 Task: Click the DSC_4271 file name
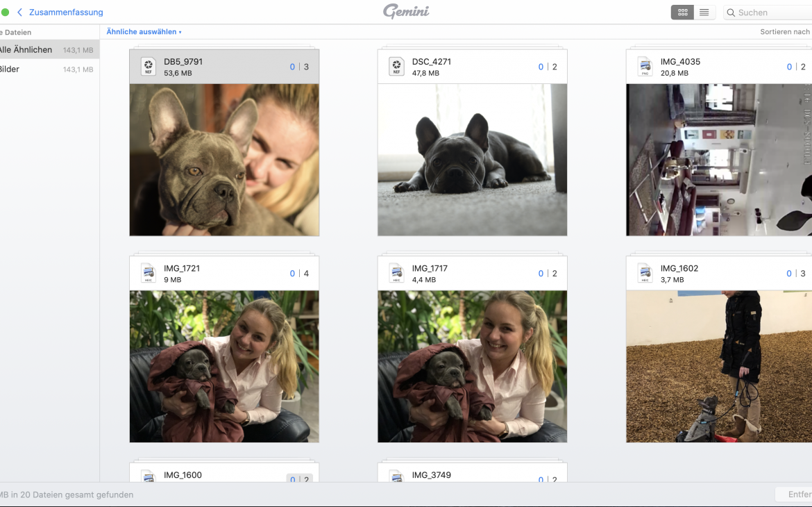point(432,62)
